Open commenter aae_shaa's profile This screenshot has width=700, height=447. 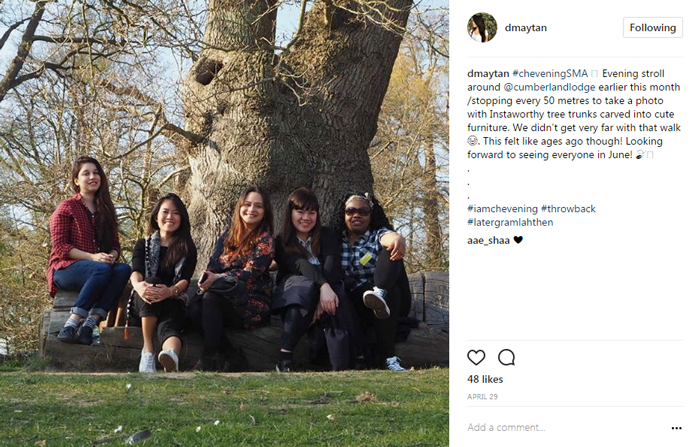click(488, 240)
